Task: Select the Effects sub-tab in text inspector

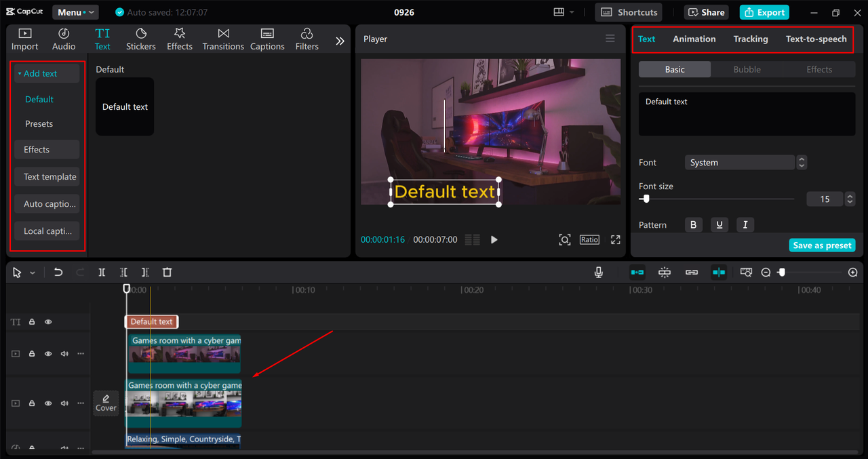Action: tap(819, 69)
